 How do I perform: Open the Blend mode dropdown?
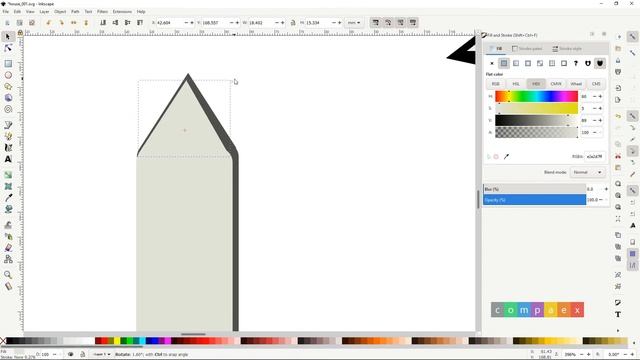pos(587,172)
